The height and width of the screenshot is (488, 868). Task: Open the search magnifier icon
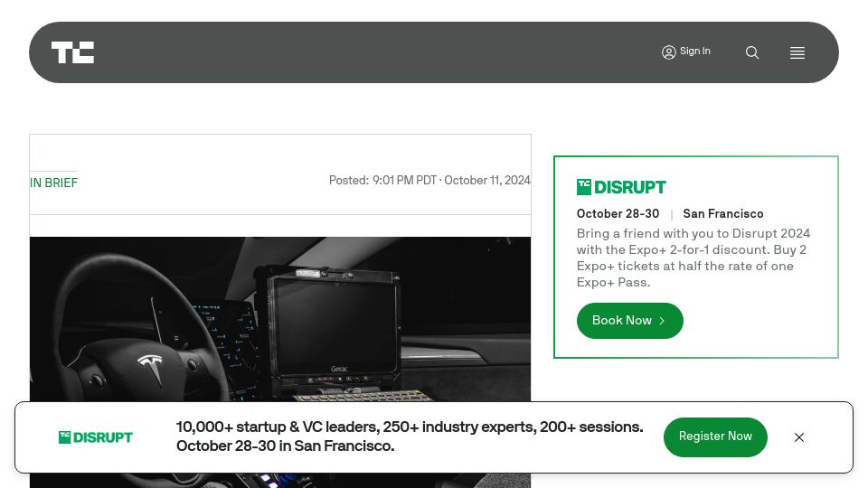coord(751,52)
